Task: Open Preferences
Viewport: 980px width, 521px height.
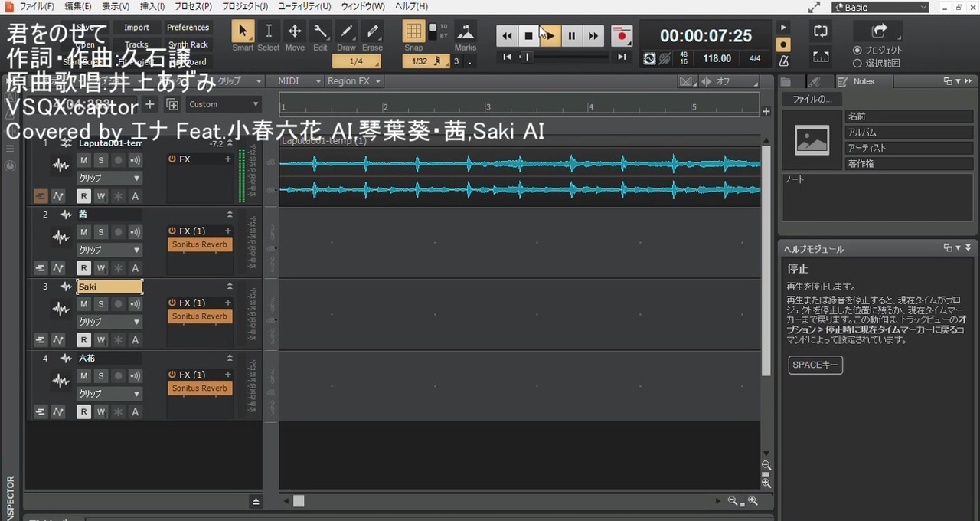Action: point(188,28)
